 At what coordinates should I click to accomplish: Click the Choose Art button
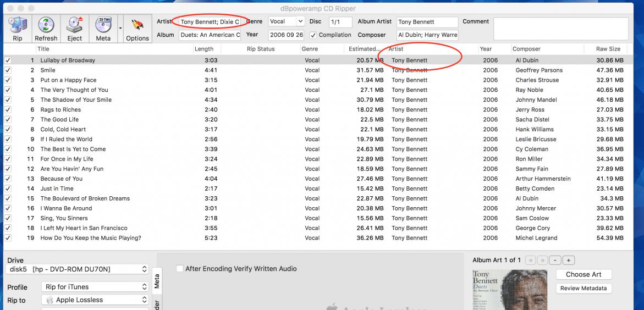click(x=584, y=274)
